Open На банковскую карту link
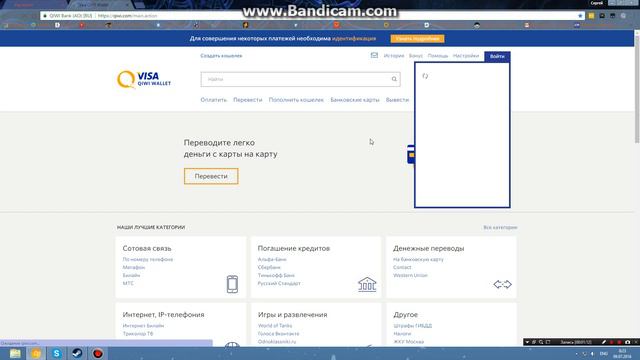Image resolution: width=640 pixels, height=360 pixels. (x=418, y=259)
